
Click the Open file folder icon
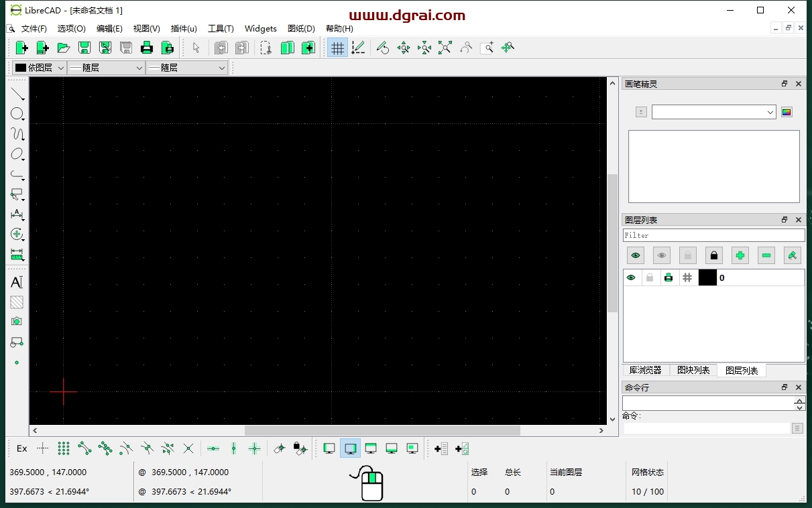point(64,48)
